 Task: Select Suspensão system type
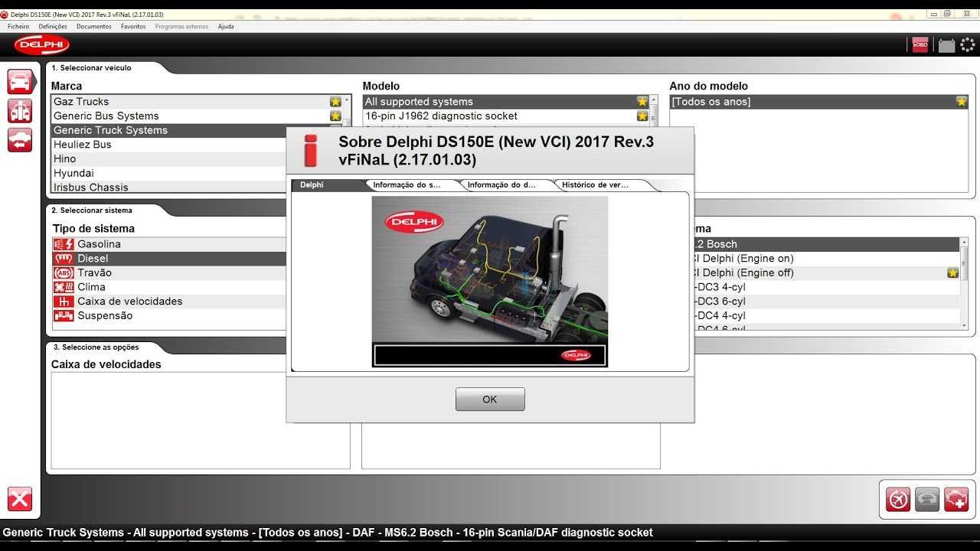[169, 315]
